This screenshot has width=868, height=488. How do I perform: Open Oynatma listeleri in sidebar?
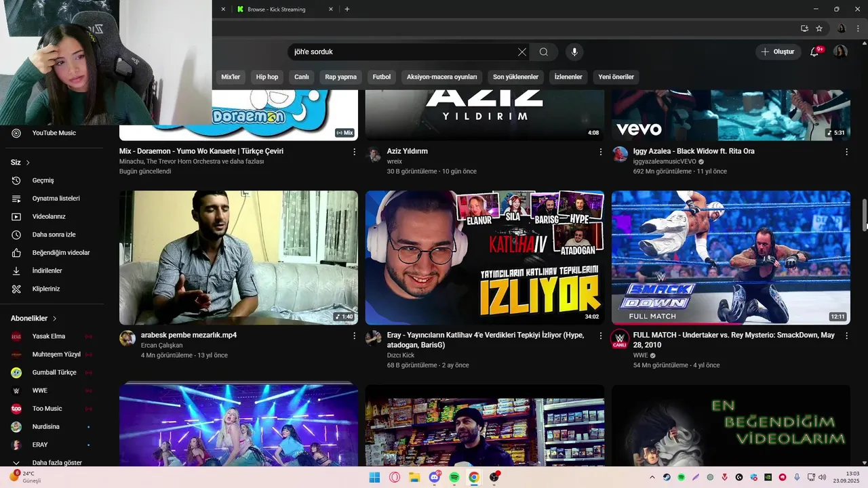pyautogui.click(x=53, y=199)
